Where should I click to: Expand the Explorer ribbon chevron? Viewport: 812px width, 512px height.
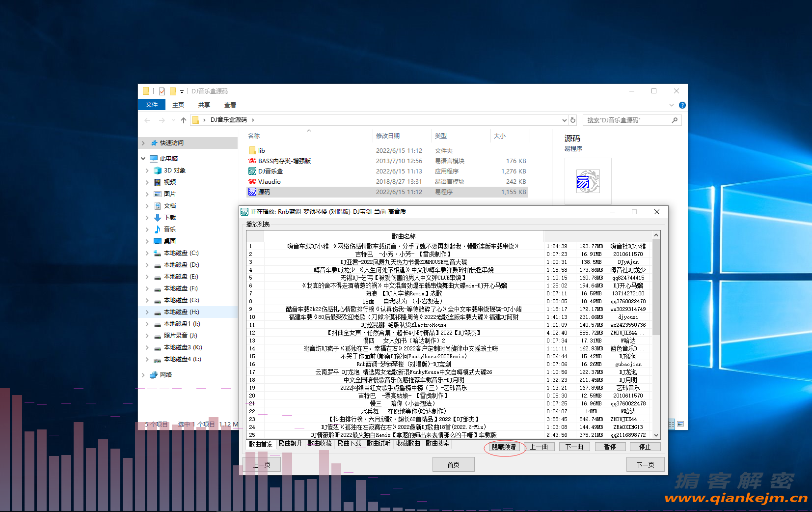[x=672, y=105]
